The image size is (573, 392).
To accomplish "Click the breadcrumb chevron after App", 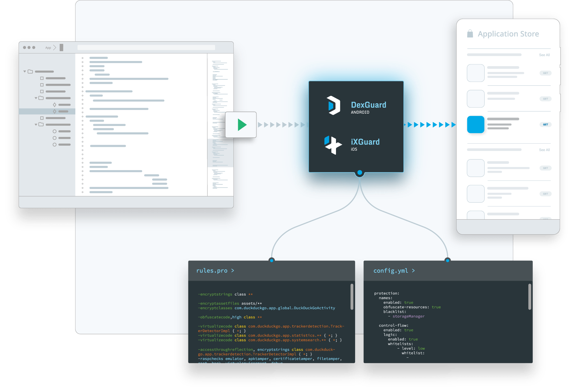I will point(55,48).
